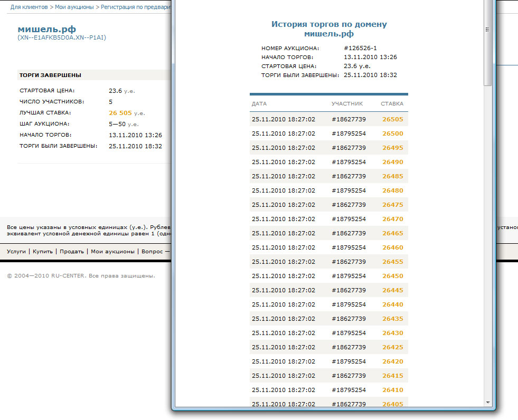Click the мишель.рф domain heading
This screenshot has height=420, width=518.
[47, 29]
